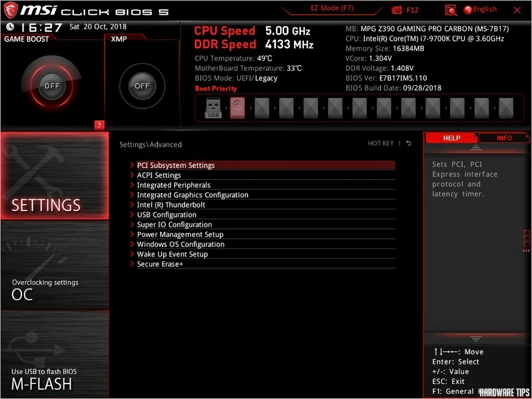This screenshot has width=532, height=399.
Task: Click the help panel scroll-down handle
Action: [476, 339]
